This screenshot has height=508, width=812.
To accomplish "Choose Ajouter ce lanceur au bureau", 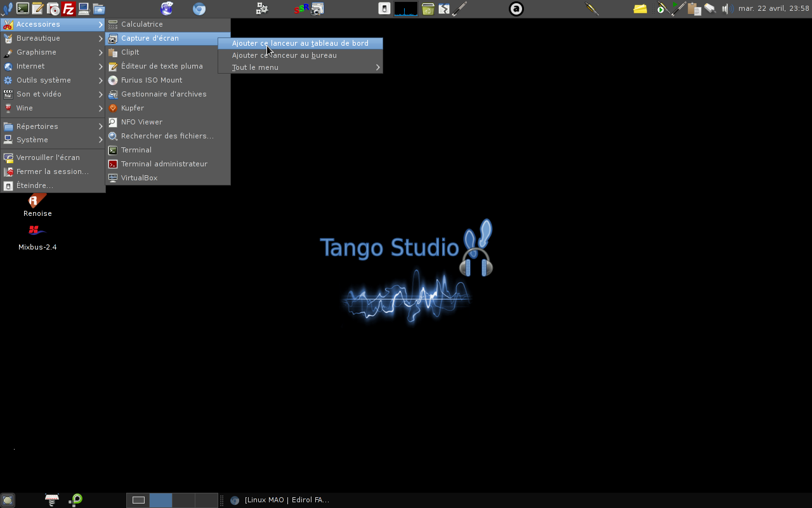I will [284, 55].
